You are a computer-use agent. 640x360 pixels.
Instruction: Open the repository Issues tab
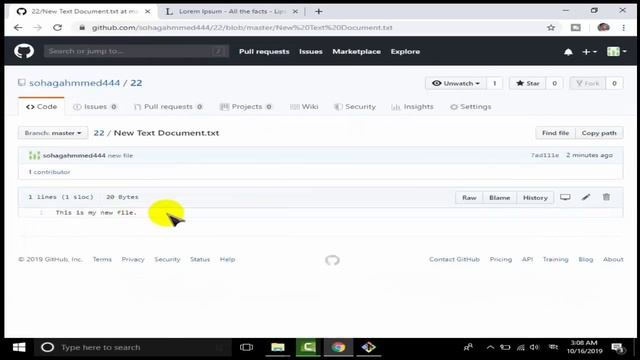95,107
